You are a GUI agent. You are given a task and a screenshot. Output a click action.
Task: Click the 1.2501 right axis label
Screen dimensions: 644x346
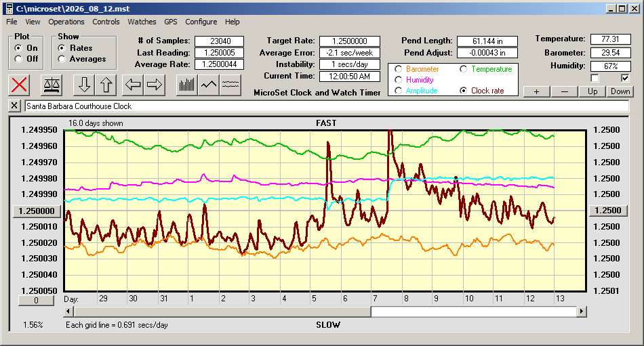pos(607,290)
